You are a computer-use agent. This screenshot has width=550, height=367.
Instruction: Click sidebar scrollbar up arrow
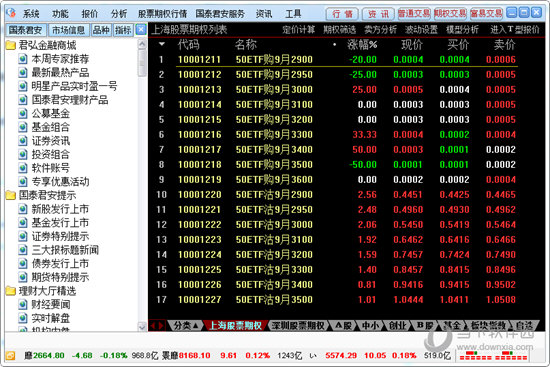coord(142,44)
